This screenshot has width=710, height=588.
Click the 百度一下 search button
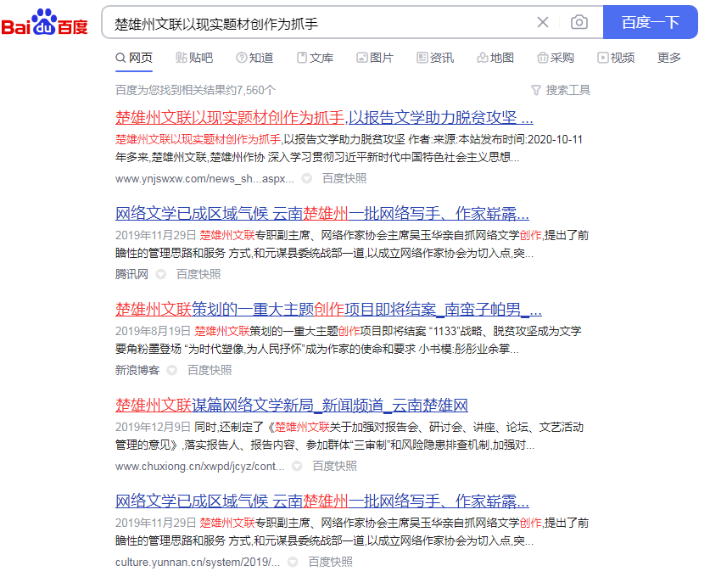(x=650, y=22)
